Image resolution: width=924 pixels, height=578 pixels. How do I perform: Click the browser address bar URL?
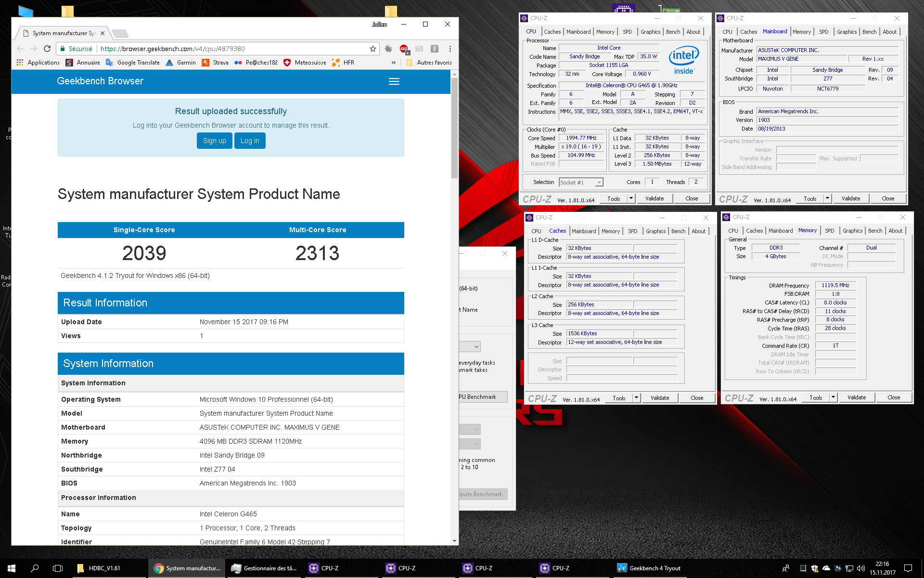click(x=172, y=49)
